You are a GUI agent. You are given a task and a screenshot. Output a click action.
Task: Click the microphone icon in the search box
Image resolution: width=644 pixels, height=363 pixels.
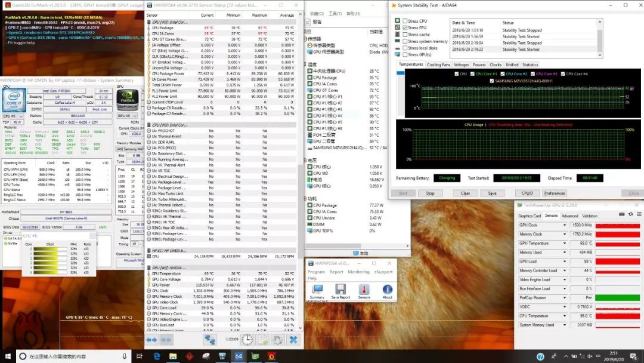point(125,356)
